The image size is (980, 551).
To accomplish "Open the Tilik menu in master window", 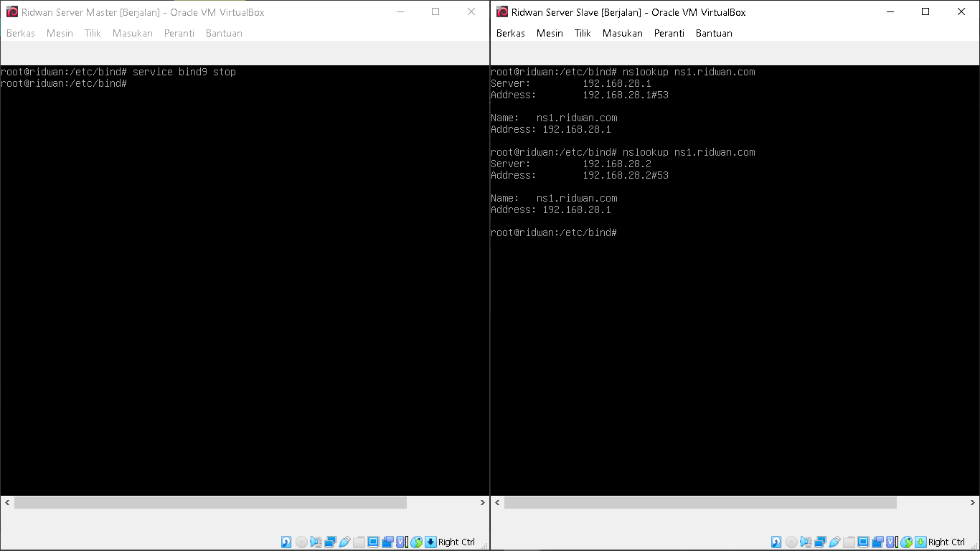I will [x=92, y=33].
